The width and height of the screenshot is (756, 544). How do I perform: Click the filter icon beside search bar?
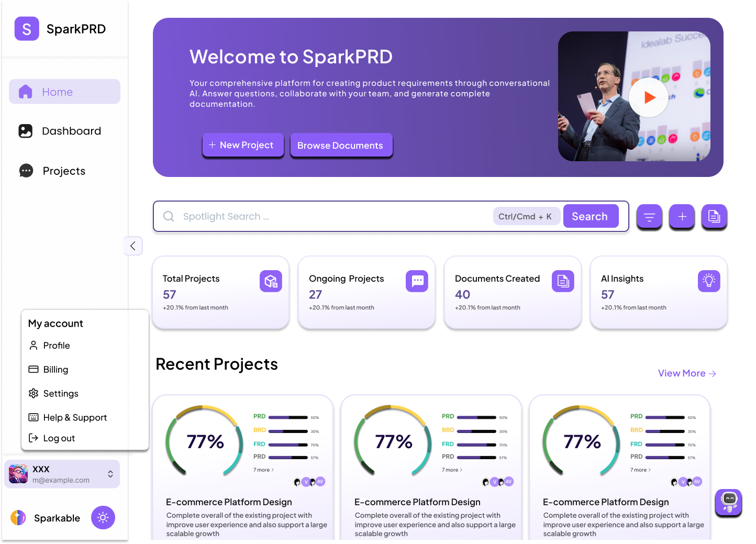649,217
